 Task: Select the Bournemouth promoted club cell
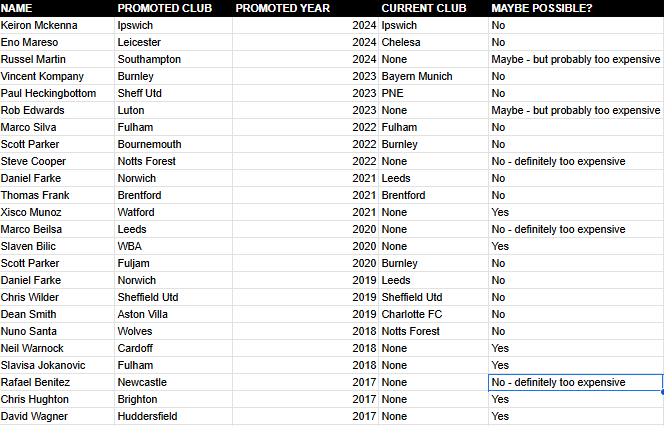point(174,144)
